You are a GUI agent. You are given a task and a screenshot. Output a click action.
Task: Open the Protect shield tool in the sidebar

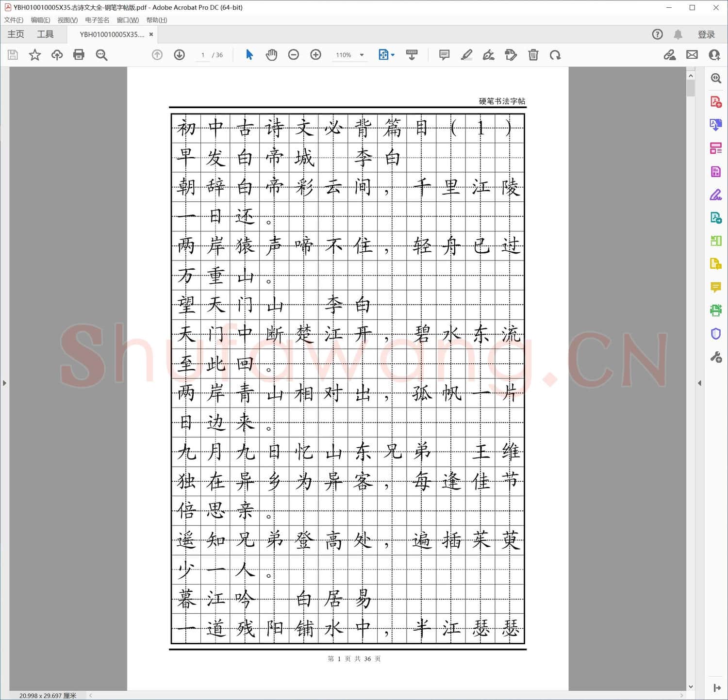[716, 334]
